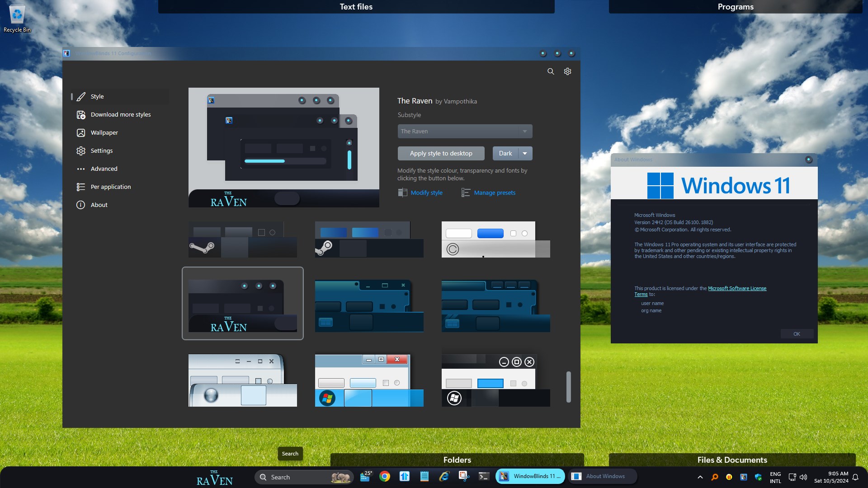Click the Manage presets list icon

(x=466, y=192)
